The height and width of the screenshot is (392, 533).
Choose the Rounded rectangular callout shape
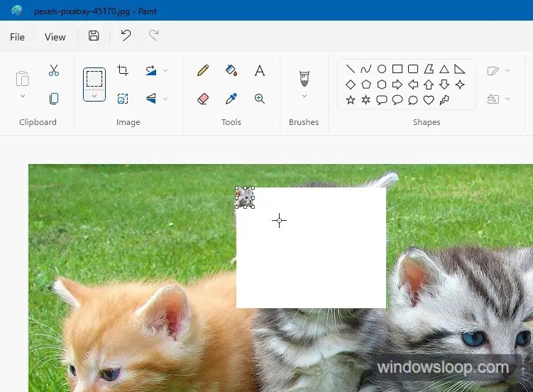pyautogui.click(x=382, y=99)
